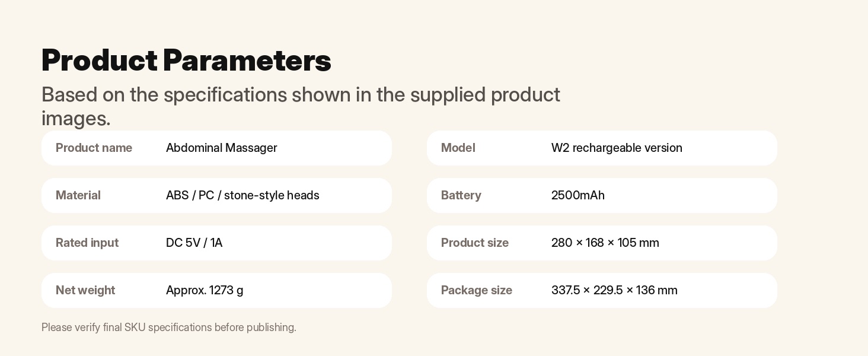Click the word Parameters in the title
This screenshot has width=868, height=356.
[247, 61]
